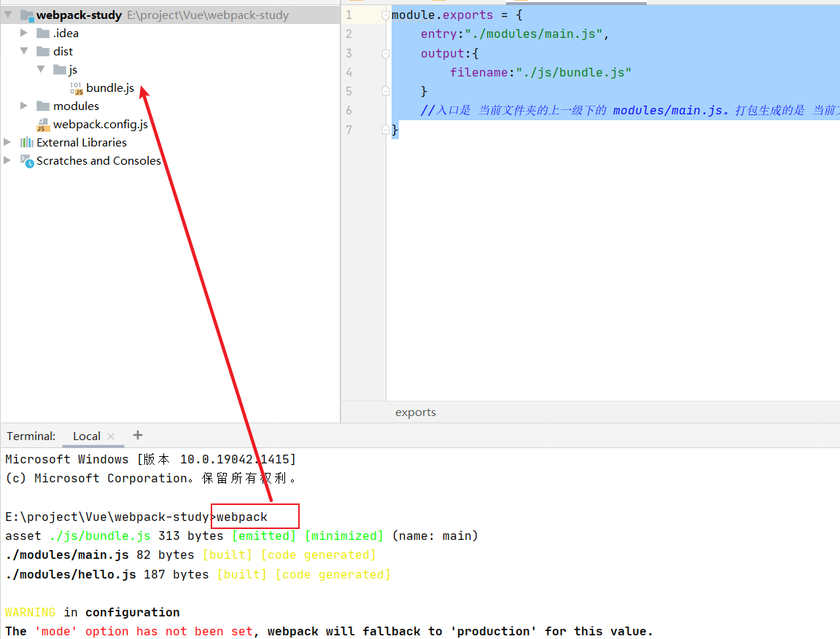Click the output keyword on line 3
Viewport: 840px width, 639px height.
[443, 53]
